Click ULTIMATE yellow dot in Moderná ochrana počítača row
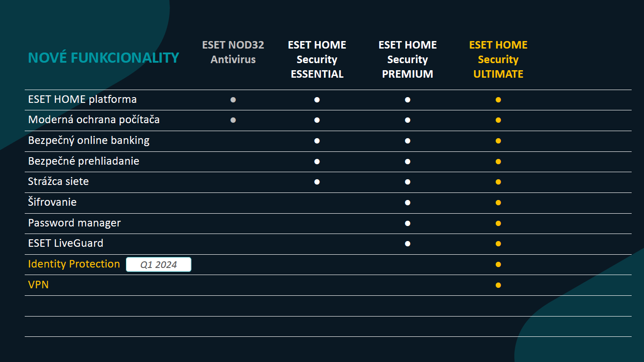644x362 pixels. coord(498,120)
